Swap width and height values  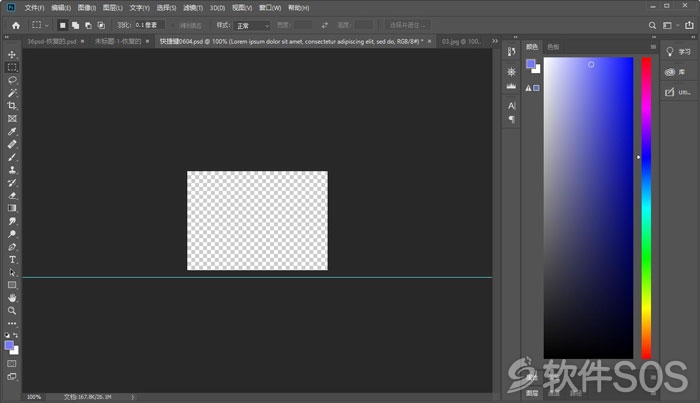[325, 25]
